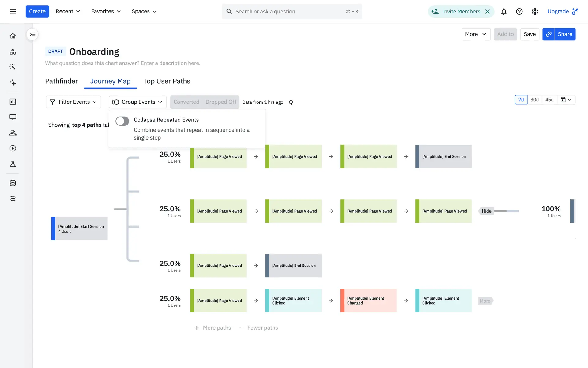
Task: Open the More actions dropdown
Action: pos(476,34)
